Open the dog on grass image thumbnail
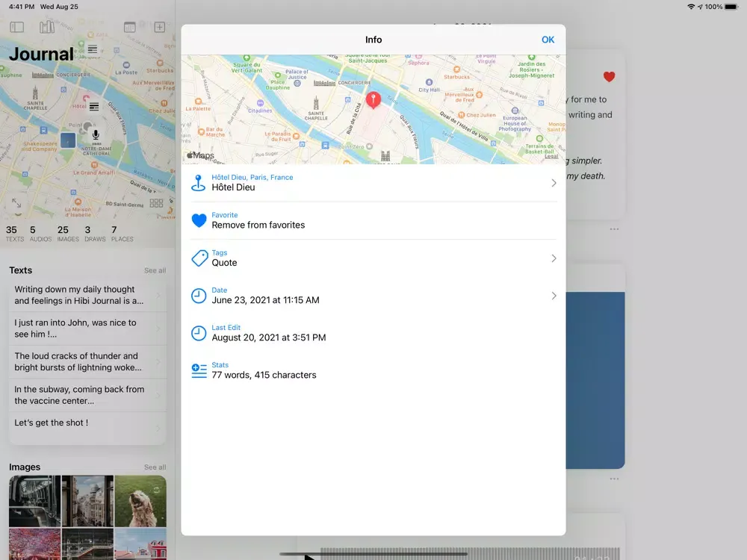The width and height of the screenshot is (747, 560). [x=140, y=501]
